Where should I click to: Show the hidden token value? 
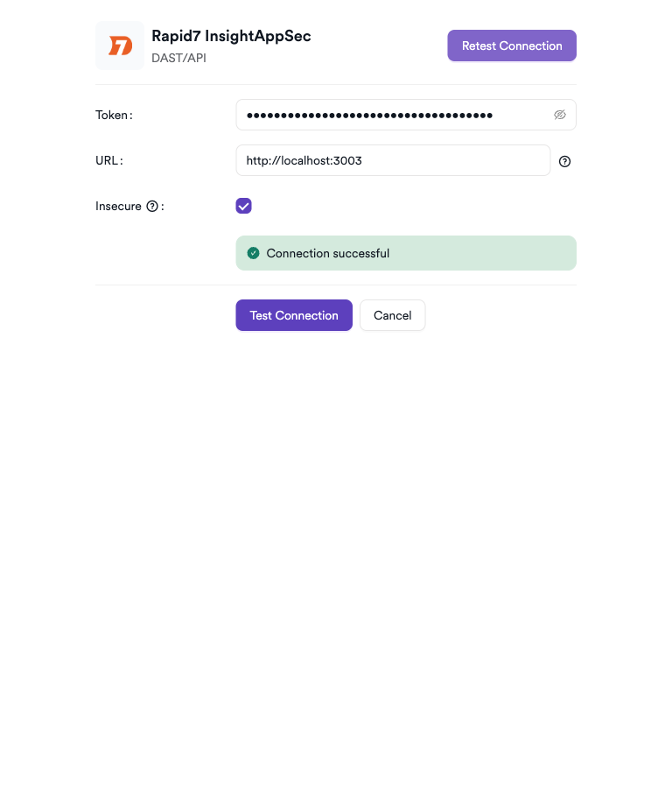click(560, 115)
